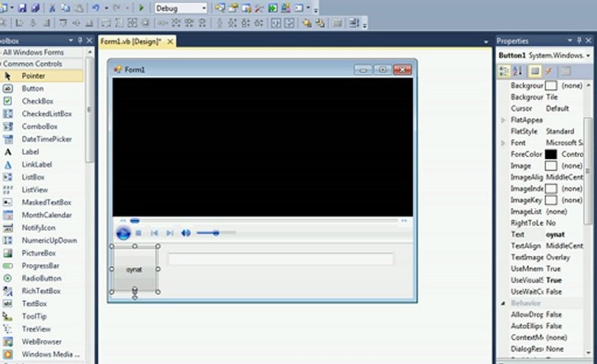The width and height of the screenshot is (597, 364).
Task: Open the active documents dropdown arrow
Action: [486, 41]
